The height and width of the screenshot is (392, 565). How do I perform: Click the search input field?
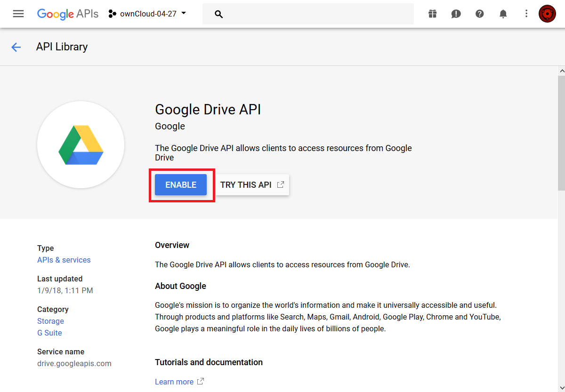coord(315,14)
